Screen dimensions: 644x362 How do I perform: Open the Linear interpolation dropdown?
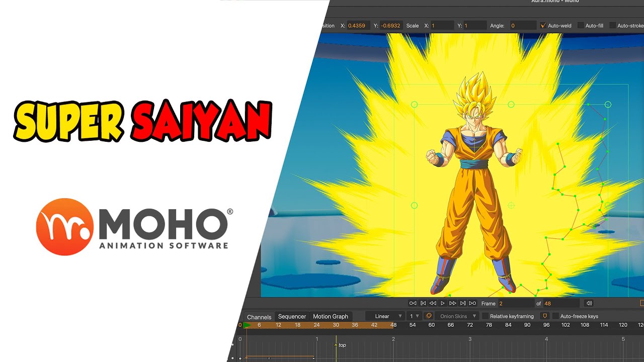(385, 316)
